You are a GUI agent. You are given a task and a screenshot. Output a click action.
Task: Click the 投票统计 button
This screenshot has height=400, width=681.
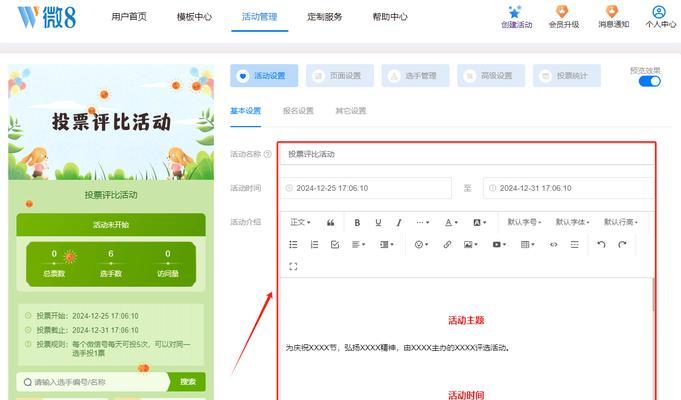(567, 76)
